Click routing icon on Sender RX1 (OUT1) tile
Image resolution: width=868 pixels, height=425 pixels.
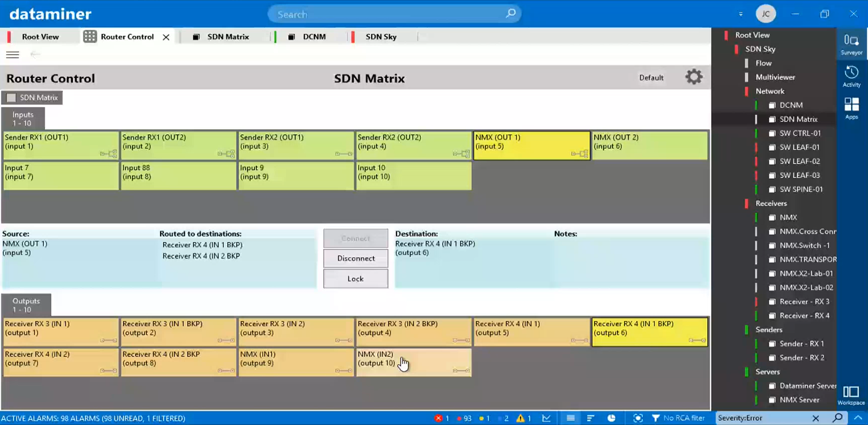click(x=108, y=153)
